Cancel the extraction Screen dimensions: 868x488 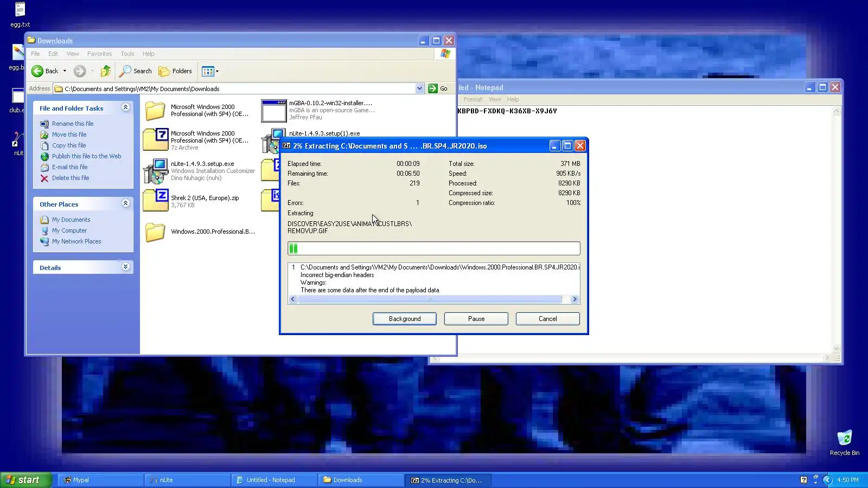[548, 319]
